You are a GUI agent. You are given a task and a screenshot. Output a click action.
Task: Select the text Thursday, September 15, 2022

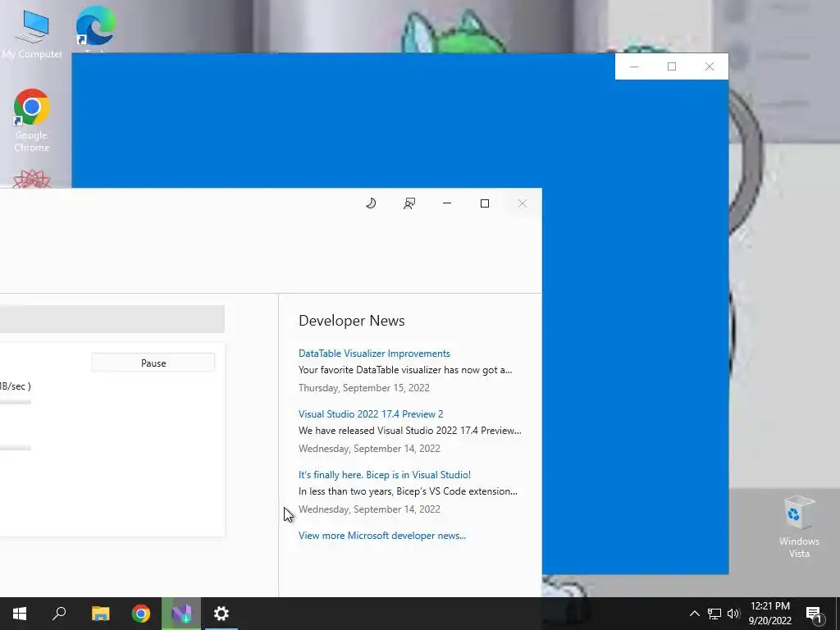[x=363, y=388]
